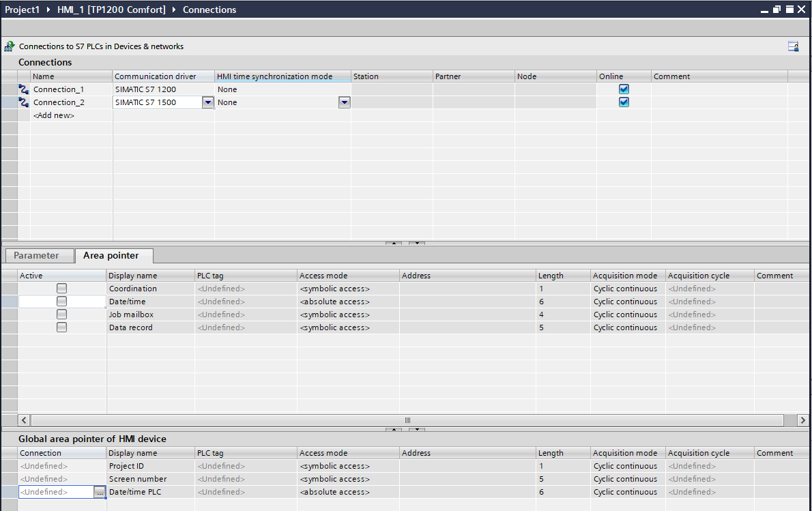Click the Connection_1 row connection icon
The image size is (812, 511).
(x=24, y=89)
